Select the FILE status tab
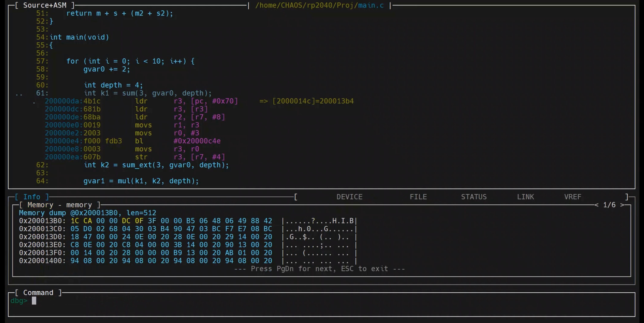Viewport: 644px width, 323px height. [418, 197]
